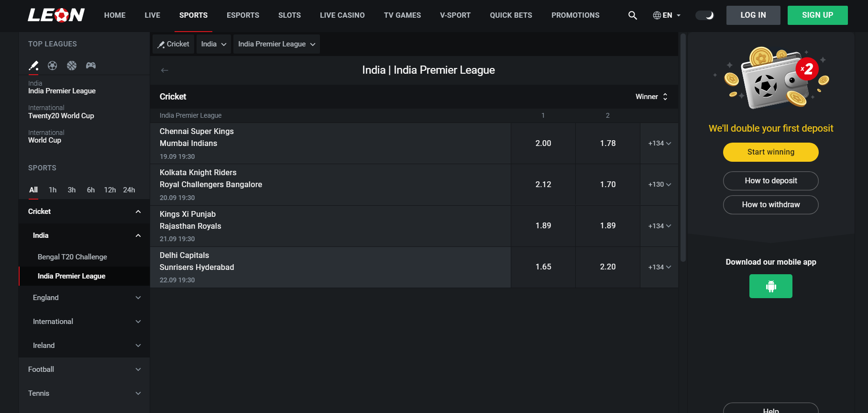Select the 12h time filter
Image resolution: width=868 pixels, height=413 pixels.
(110, 190)
